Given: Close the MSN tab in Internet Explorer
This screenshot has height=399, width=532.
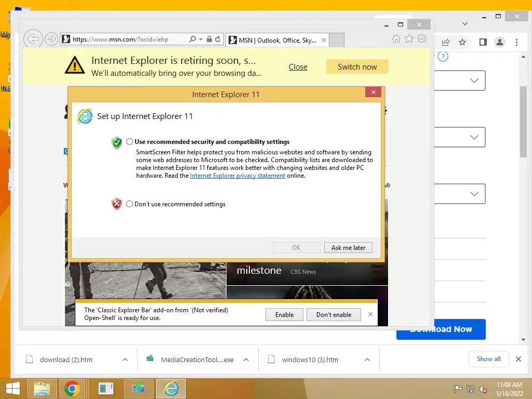Looking at the screenshot, I should pyautogui.click(x=324, y=40).
